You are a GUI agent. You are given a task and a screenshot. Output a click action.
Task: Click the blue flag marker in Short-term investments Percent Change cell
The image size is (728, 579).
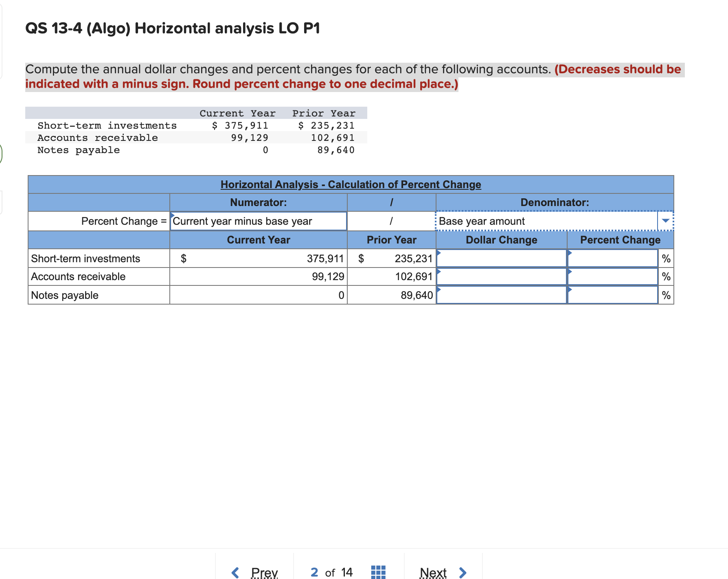[570, 254]
